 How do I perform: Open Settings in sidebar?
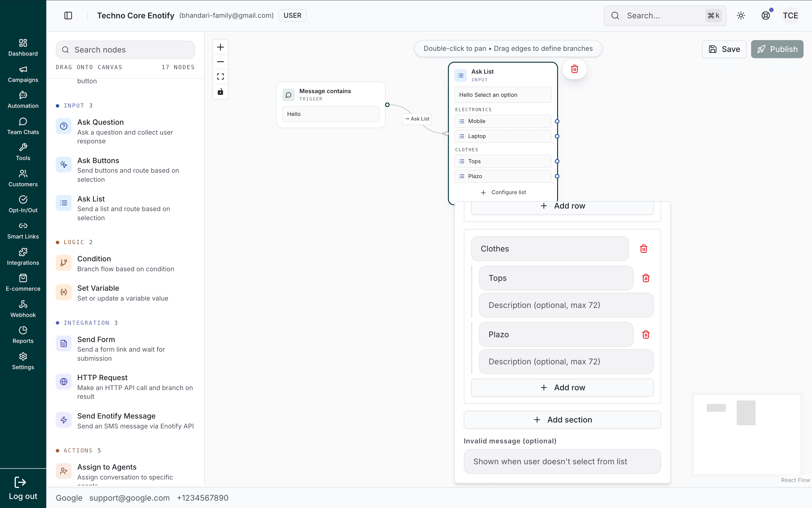[23, 361]
